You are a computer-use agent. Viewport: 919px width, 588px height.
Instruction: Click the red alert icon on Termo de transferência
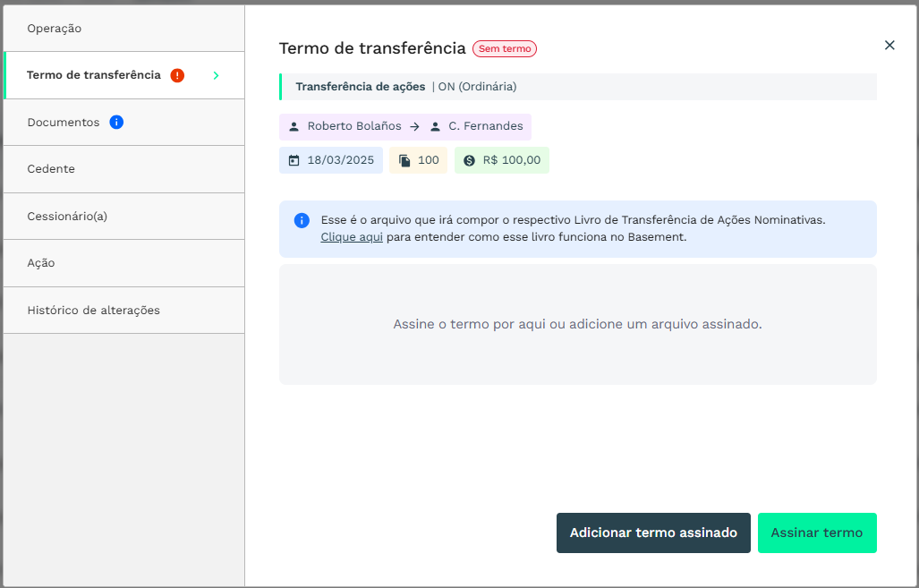click(177, 75)
